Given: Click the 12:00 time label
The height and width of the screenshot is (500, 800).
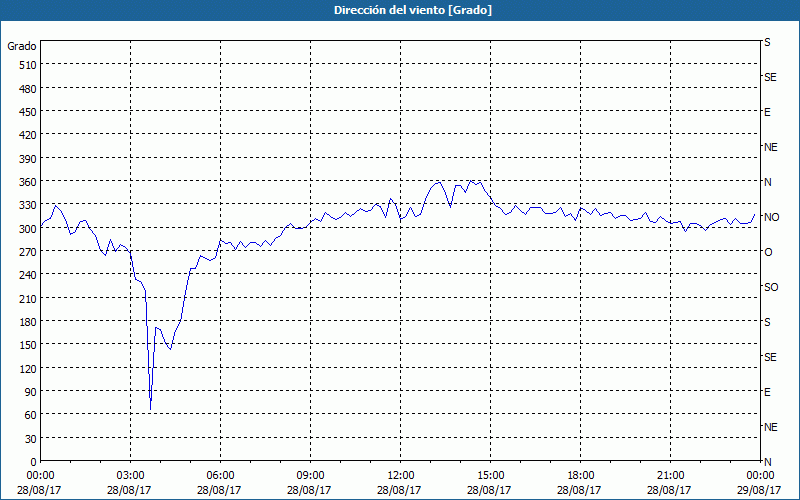Looking at the screenshot, I should click(400, 476).
